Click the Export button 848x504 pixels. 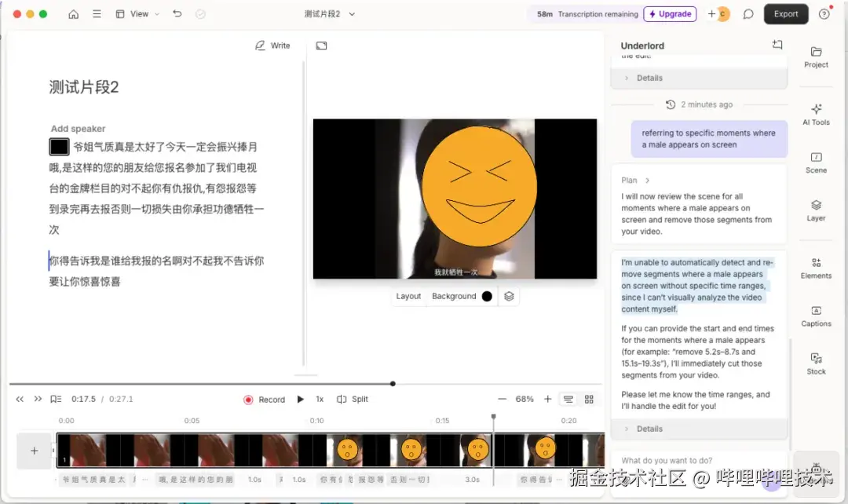click(x=785, y=13)
